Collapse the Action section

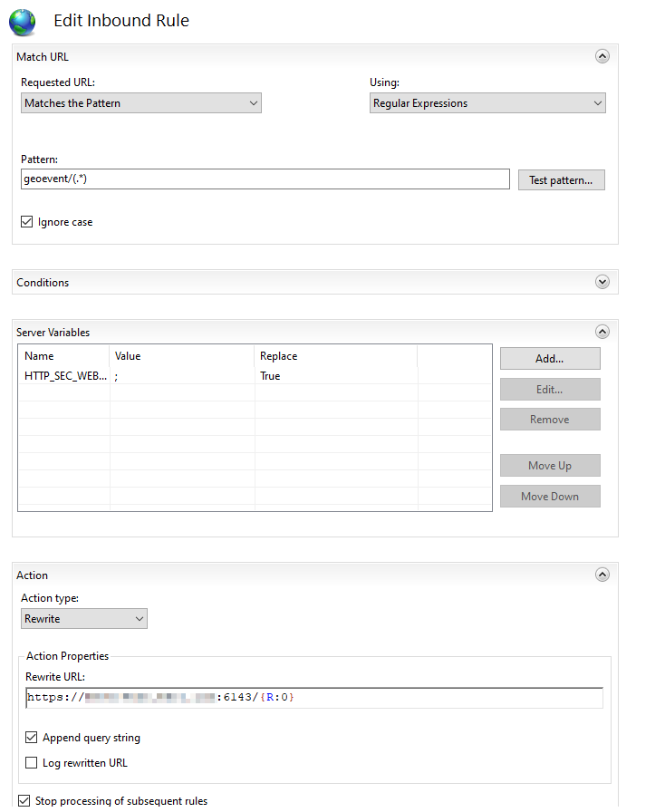tap(602, 575)
